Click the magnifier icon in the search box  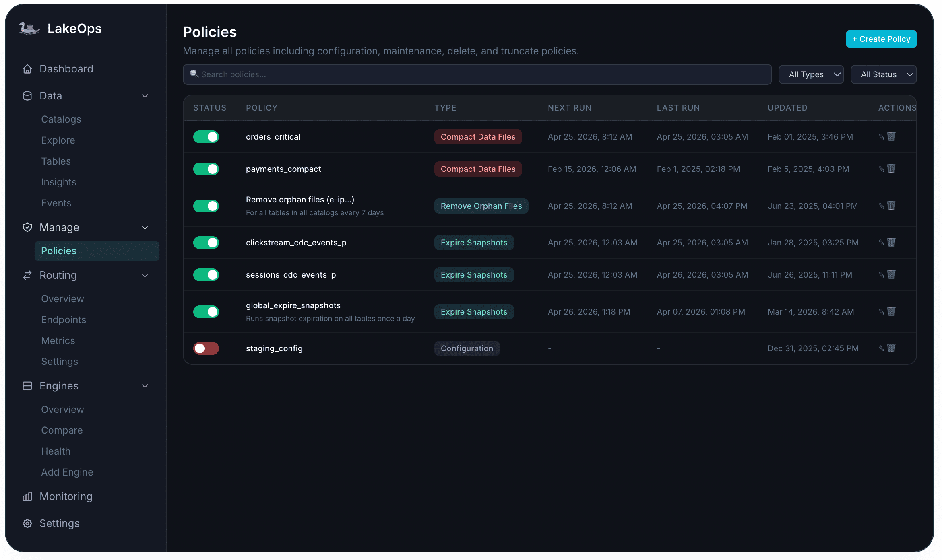194,74
